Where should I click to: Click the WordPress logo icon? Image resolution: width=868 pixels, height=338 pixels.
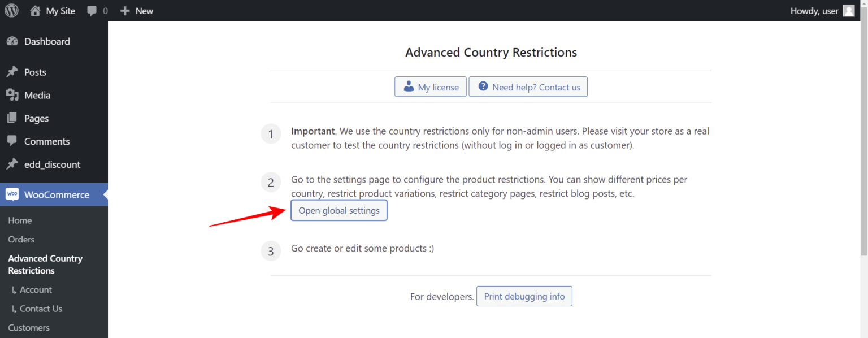point(11,11)
